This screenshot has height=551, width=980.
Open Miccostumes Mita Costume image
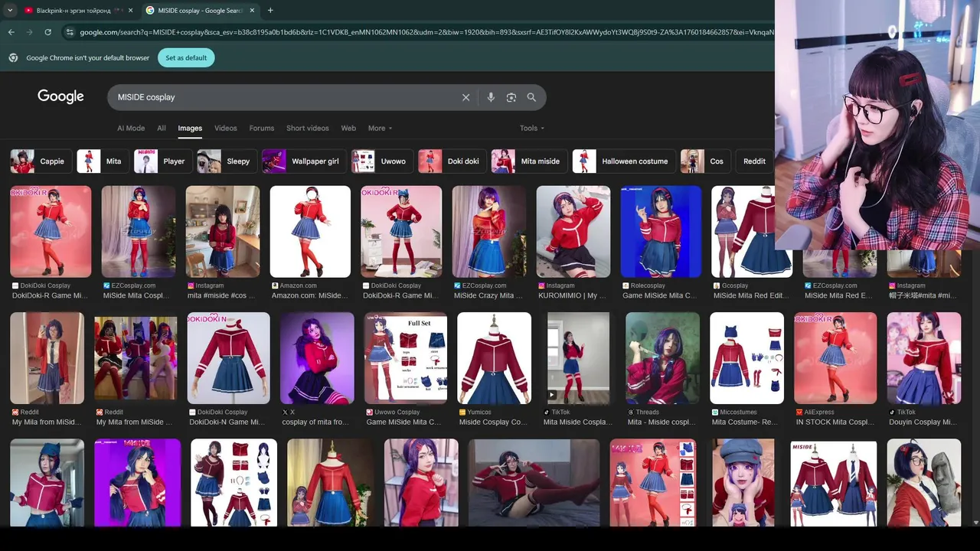pyautogui.click(x=746, y=357)
